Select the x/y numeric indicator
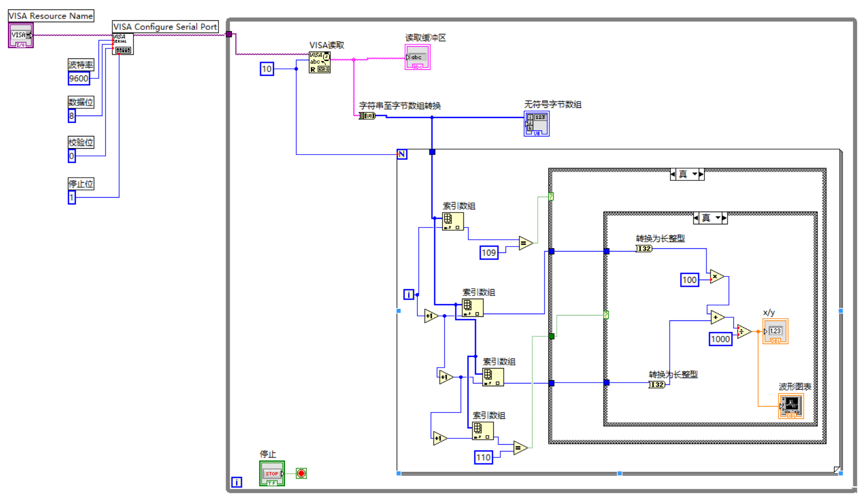 (x=775, y=331)
